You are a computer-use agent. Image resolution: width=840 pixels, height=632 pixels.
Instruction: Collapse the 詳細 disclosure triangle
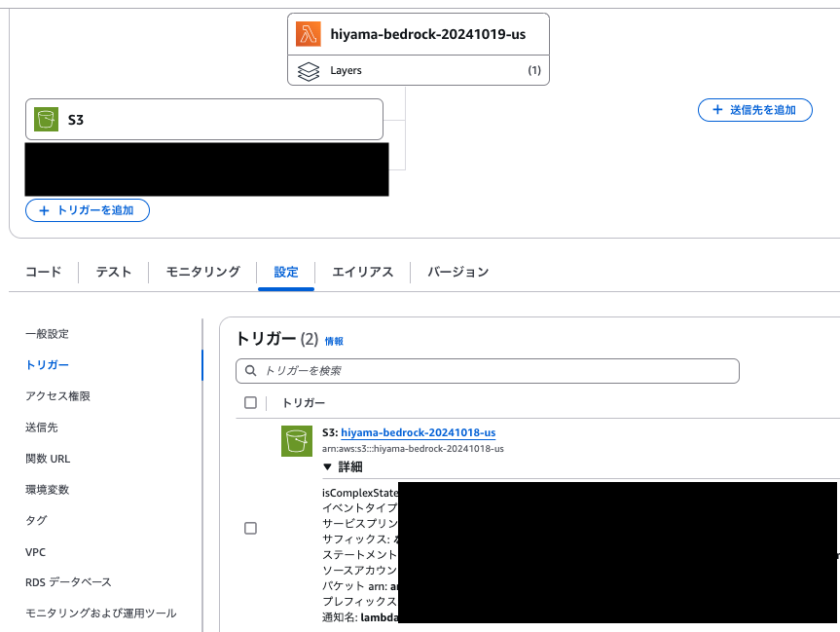(x=328, y=465)
